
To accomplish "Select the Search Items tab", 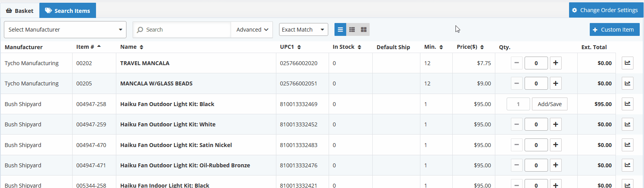I will point(68,11).
